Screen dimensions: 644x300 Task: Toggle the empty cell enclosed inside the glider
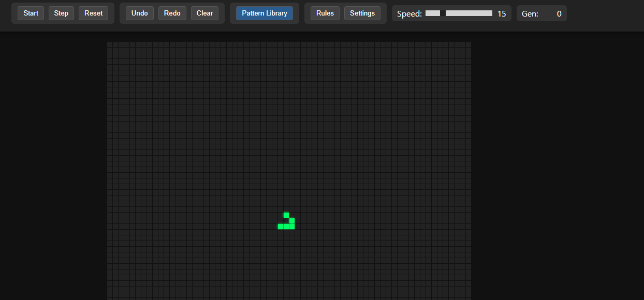[286, 221]
